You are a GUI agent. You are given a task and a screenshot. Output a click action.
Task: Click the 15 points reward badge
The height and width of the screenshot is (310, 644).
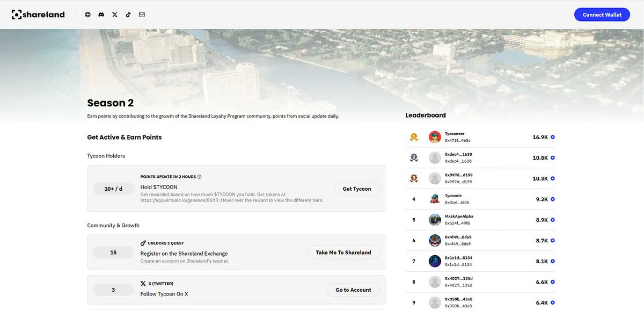(x=113, y=253)
